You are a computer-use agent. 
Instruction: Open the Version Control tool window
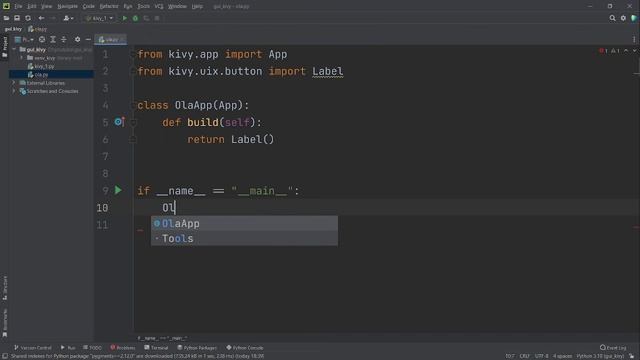33,348
